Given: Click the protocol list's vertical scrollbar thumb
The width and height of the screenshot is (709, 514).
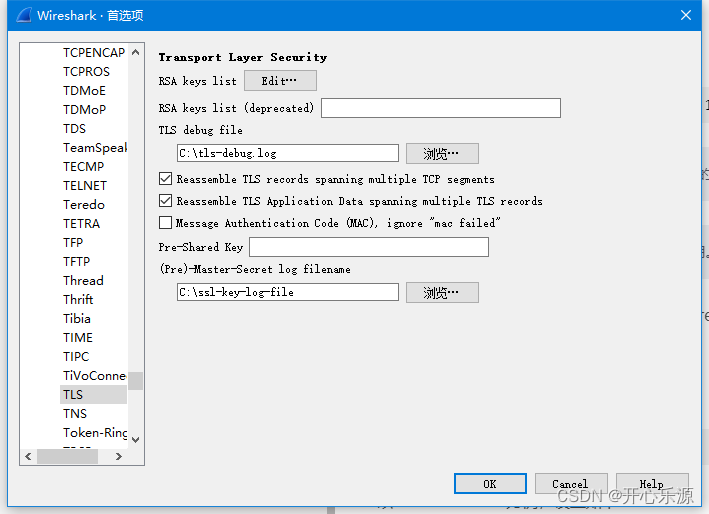Looking at the screenshot, I should tap(135, 381).
